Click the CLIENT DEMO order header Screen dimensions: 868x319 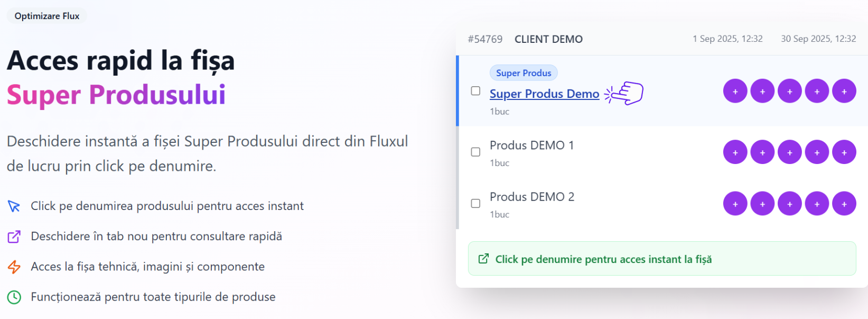(x=548, y=39)
